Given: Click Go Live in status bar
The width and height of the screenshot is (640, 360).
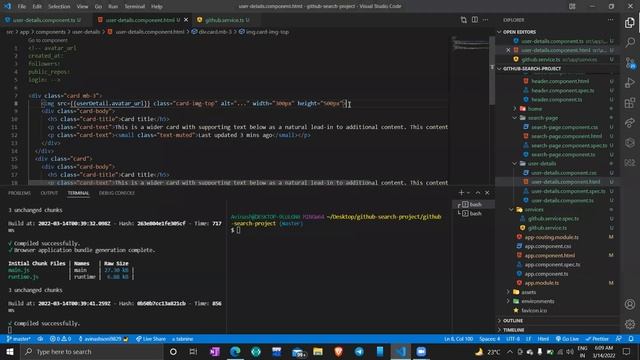Looking at the screenshot, I should pos(567,339).
